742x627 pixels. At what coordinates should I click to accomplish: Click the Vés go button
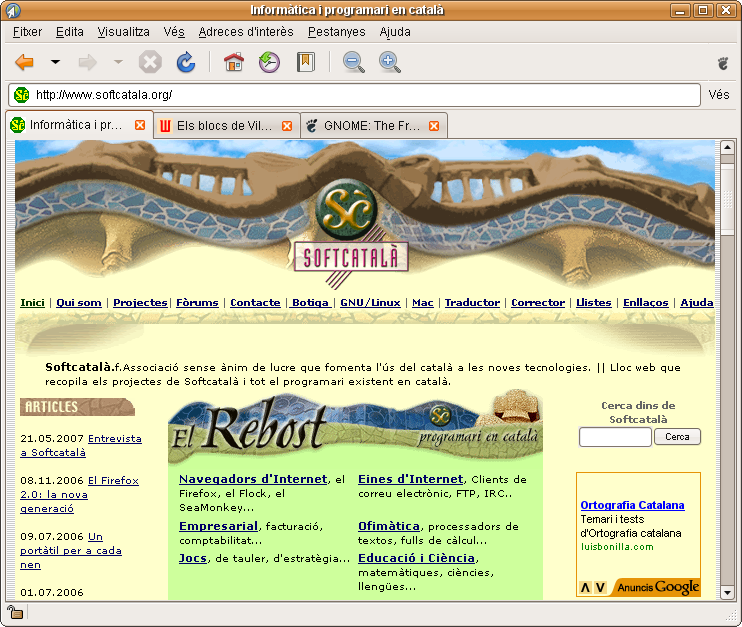click(719, 95)
